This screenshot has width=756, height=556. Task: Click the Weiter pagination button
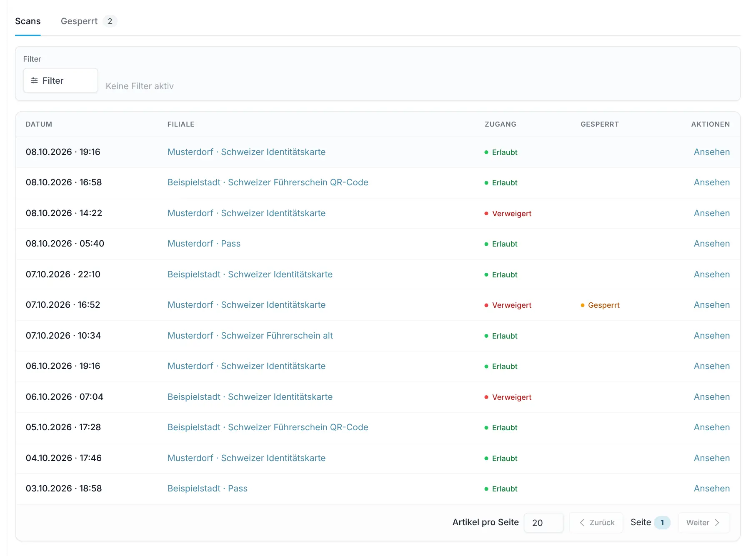pyautogui.click(x=704, y=523)
